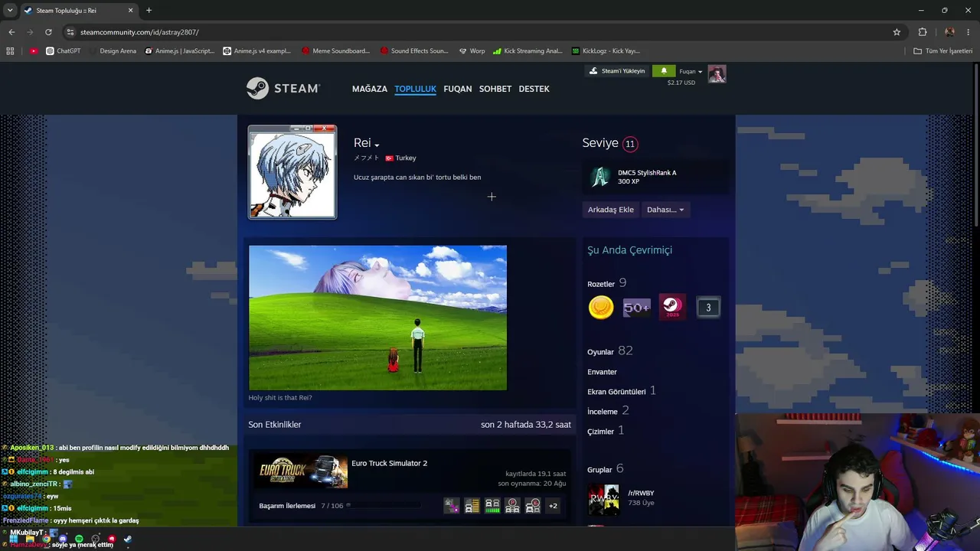Screen dimensions: 980x551
Task: Open the featured grassy field screenshot
Action: [x=377, y=318]
